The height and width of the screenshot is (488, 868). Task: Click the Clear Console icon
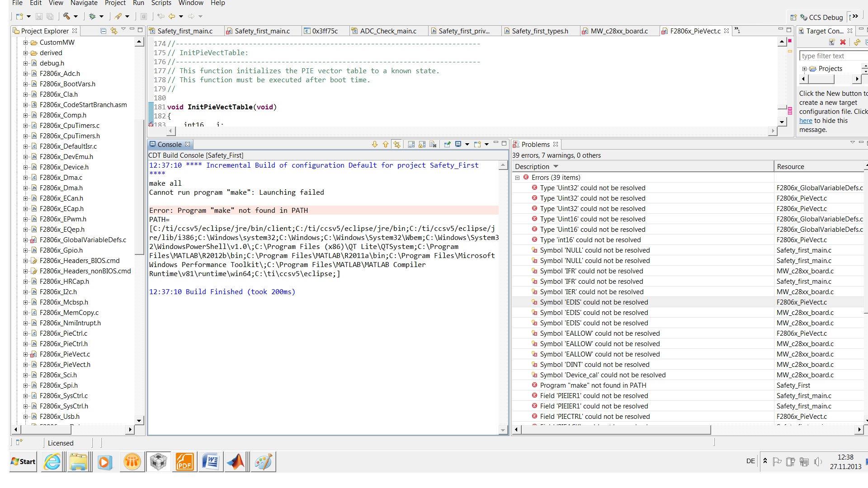(x=433, y=144)
